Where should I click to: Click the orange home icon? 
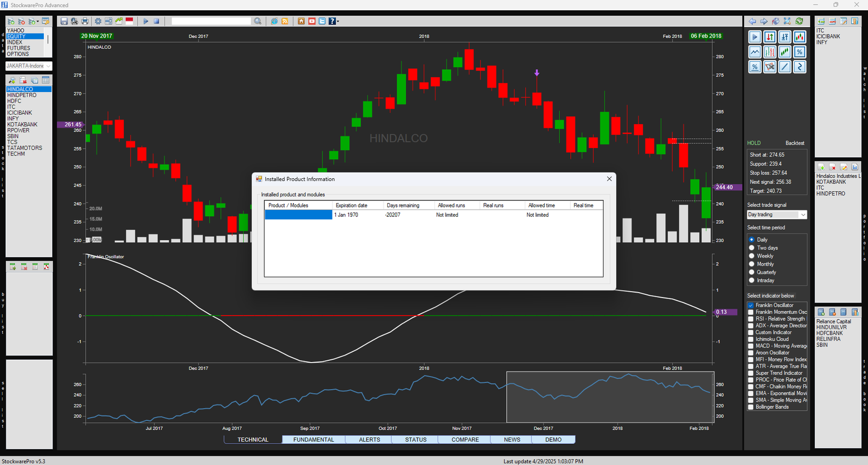tap(301, 21)
